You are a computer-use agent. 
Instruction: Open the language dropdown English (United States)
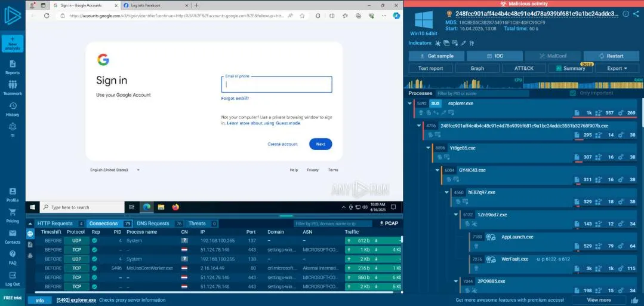(115, 170)
